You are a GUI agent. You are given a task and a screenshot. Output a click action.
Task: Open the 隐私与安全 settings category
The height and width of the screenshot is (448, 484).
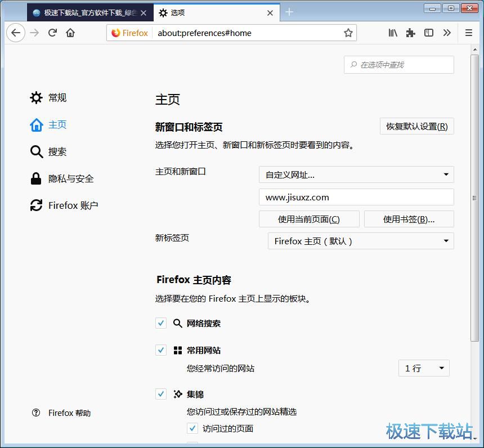pyautogui.click(x=62, y=178)
